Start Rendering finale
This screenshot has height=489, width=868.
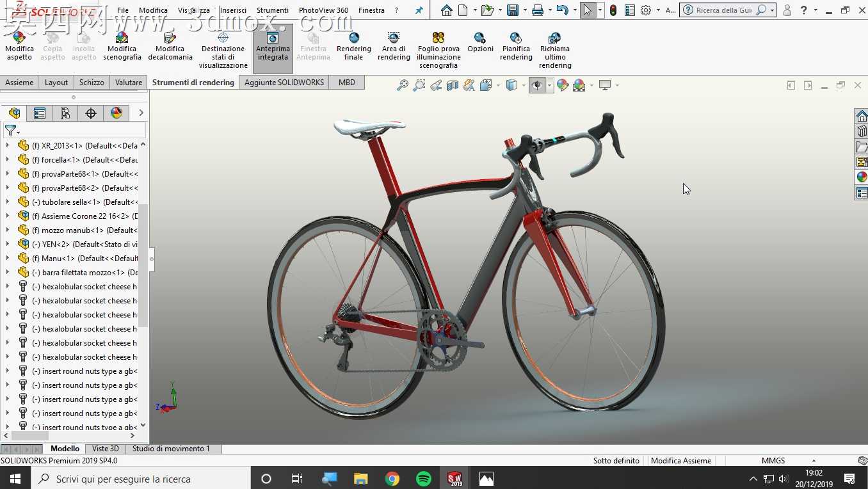click(x=354, y=46)
